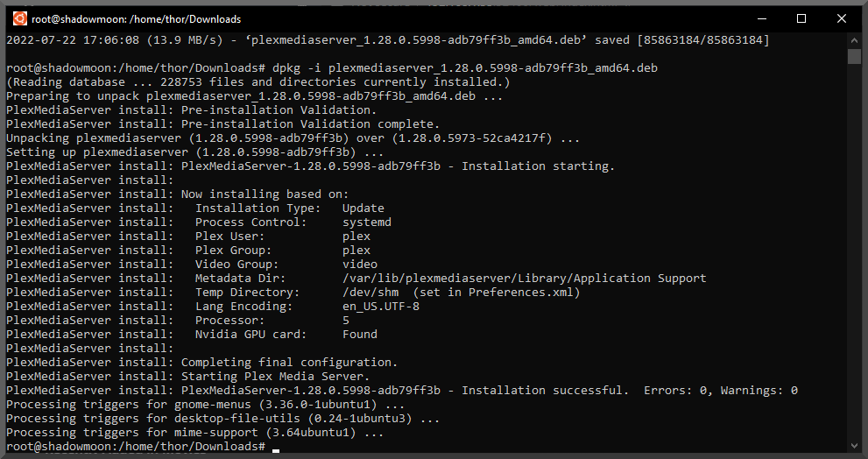Click the 'systemd' Process Control value
The image size is (868, 459).
click(x=367, y=222)
